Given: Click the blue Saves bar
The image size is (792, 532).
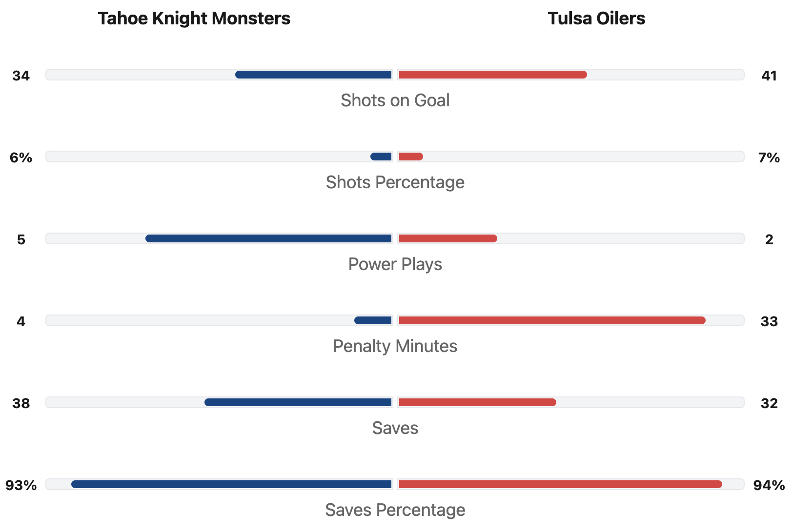Looking at the screenshot, I should point(298,402).
